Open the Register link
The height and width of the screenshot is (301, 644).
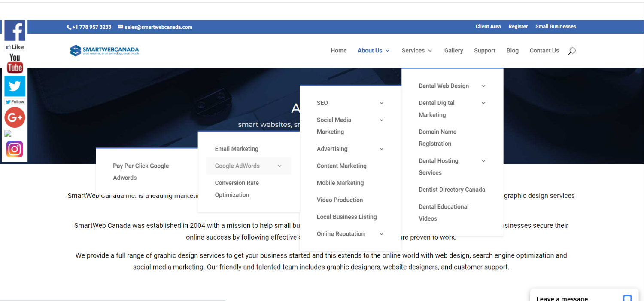pos(518,27)
